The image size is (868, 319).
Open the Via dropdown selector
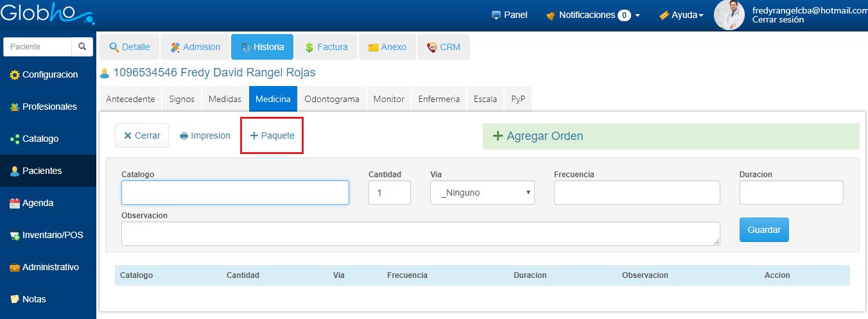point(482,193)
